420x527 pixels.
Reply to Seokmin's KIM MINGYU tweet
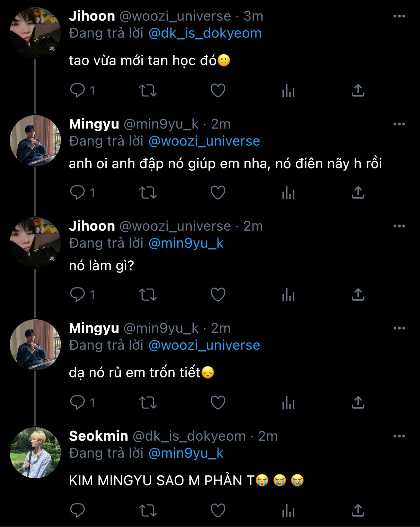pos(78,510)
